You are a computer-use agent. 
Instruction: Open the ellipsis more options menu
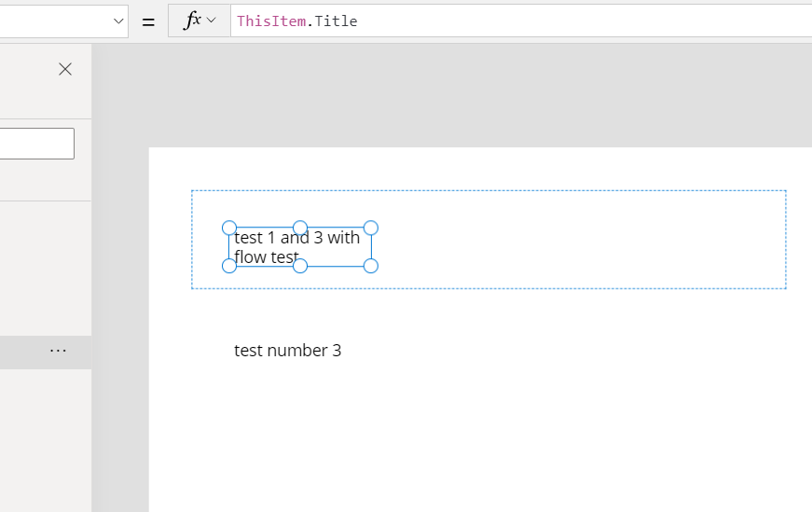coord(58,351)
